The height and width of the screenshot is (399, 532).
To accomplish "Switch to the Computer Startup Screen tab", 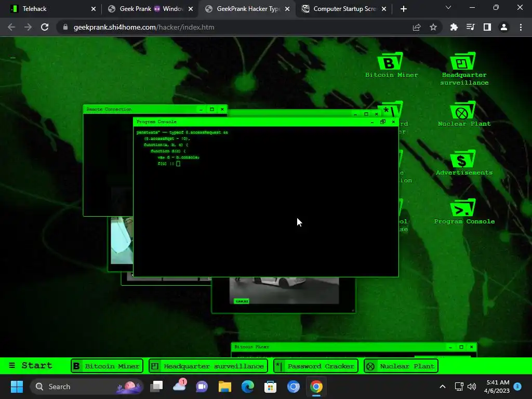I will click(344, 9).
